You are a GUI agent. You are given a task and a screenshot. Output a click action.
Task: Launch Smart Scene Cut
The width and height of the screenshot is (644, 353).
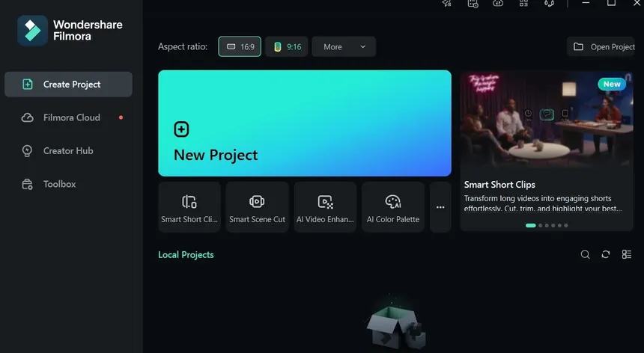[257, 206]
